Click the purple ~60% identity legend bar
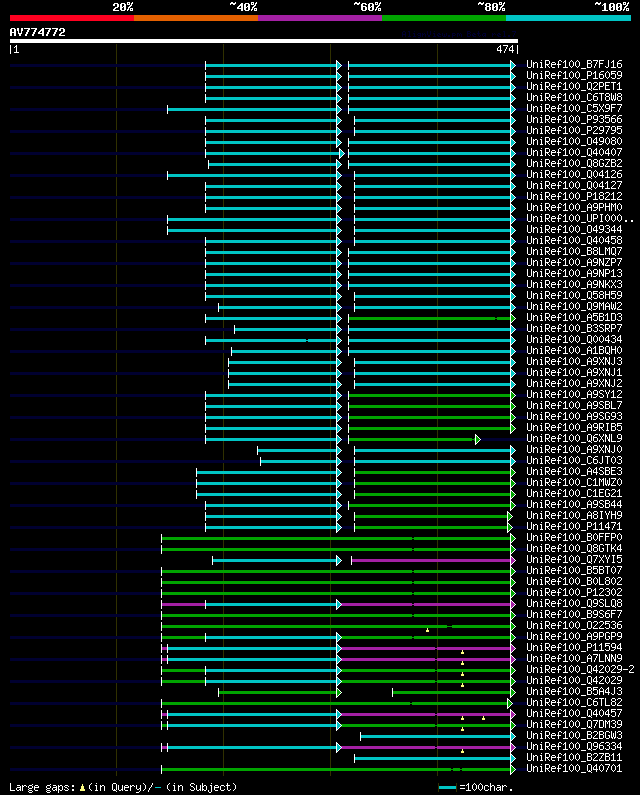The height and width of the screenshot is (795, 640). [x=320, y=18]
